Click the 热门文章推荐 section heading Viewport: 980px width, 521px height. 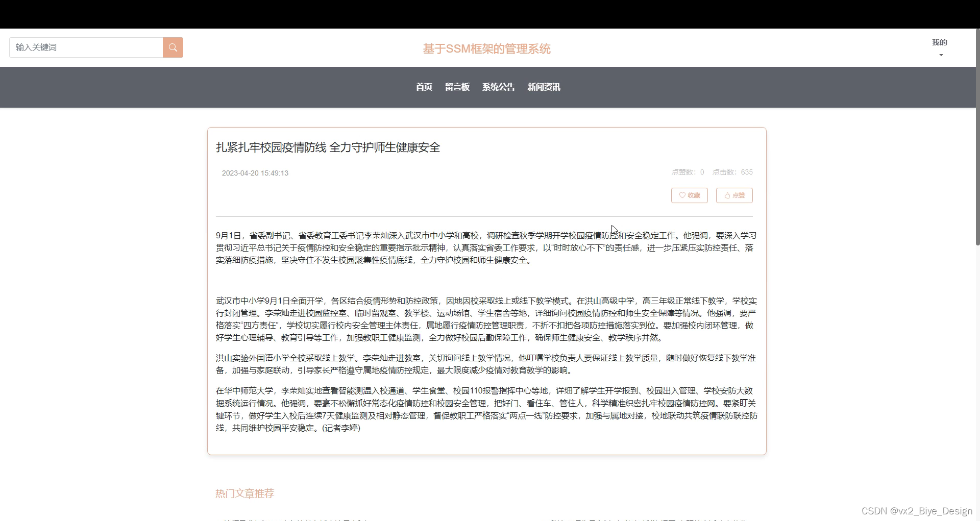tap(244, 493)
